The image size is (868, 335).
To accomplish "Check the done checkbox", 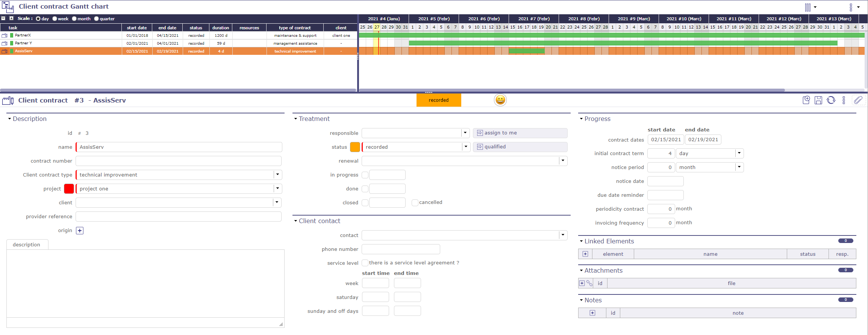I will point(365,189).
